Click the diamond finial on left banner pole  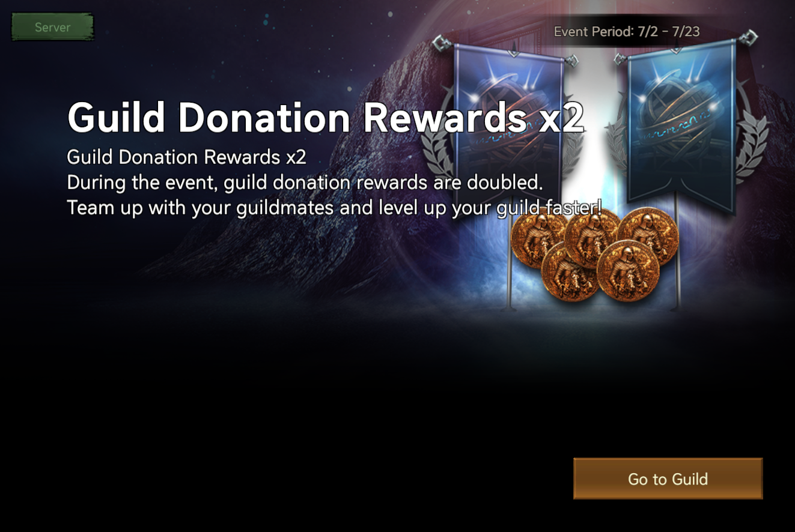pyautogui.click(x=440, y=43)
